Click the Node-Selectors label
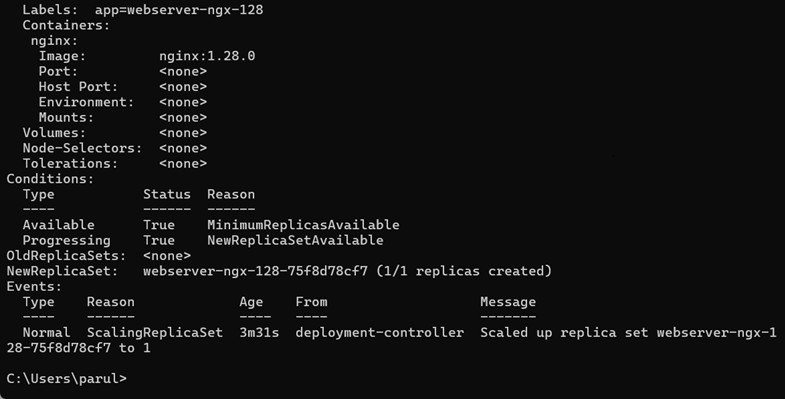Image resolution: width=785 pixels, height=399 pixels. coord(83,148)
